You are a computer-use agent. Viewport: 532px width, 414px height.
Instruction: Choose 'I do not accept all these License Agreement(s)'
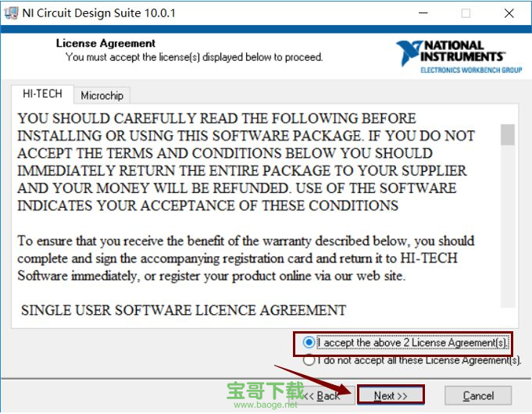pyautogui.click(x=310, y=360)
